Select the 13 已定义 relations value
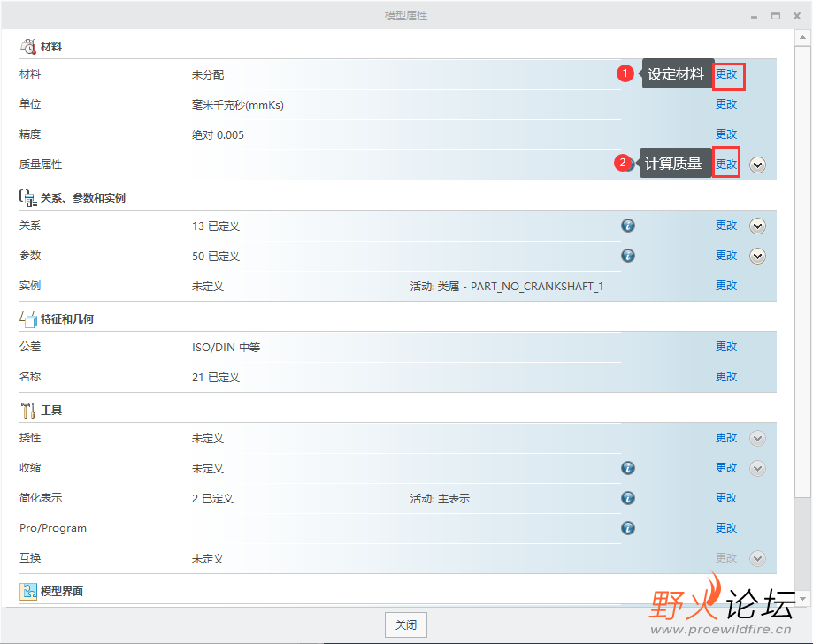 (x=216, y=226)
